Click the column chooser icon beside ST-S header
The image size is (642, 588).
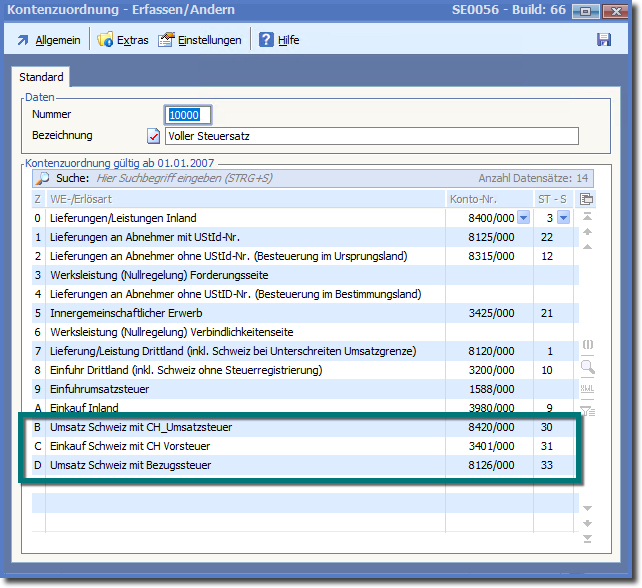tap(587, 199)
